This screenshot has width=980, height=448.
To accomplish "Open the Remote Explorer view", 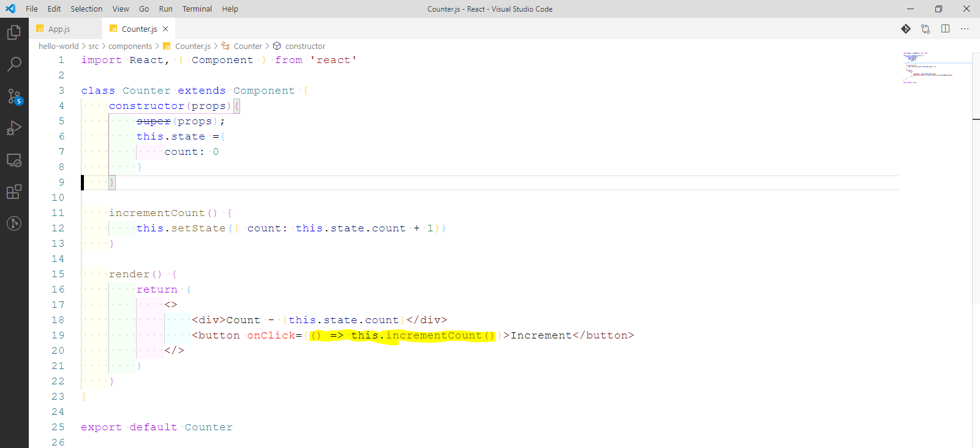I will tap(14, 160).
